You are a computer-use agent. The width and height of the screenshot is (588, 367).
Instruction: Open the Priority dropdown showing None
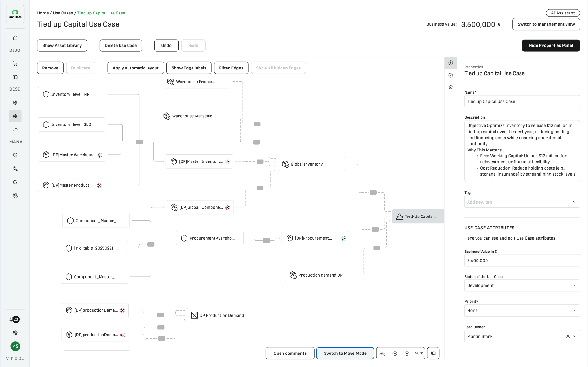click(x=522, y=311)
